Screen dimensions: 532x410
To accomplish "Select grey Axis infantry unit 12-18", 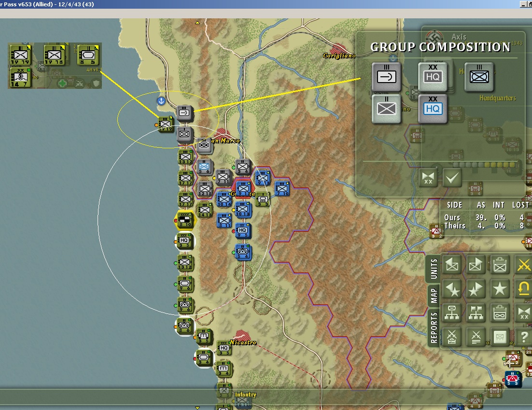I will [x=205, y=189].
